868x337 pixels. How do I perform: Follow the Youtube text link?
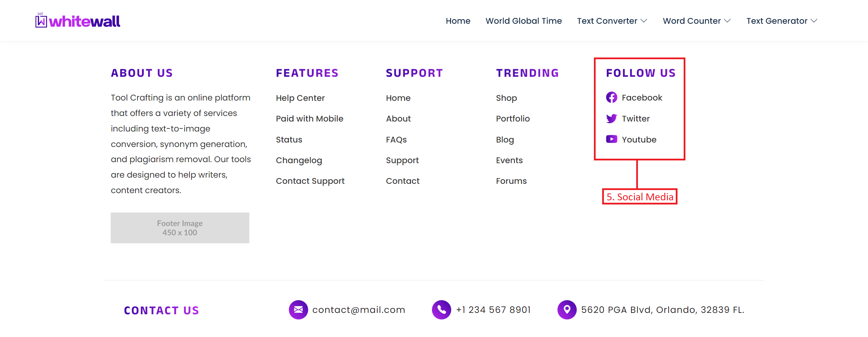coord(639,140)
